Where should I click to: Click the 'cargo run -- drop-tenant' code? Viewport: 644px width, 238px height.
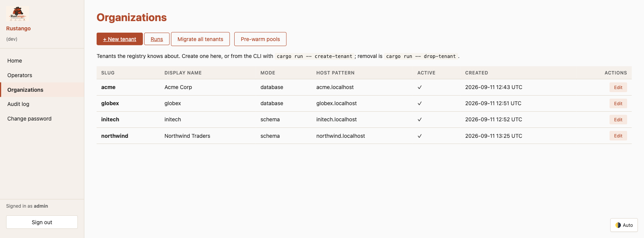[421, 56]
